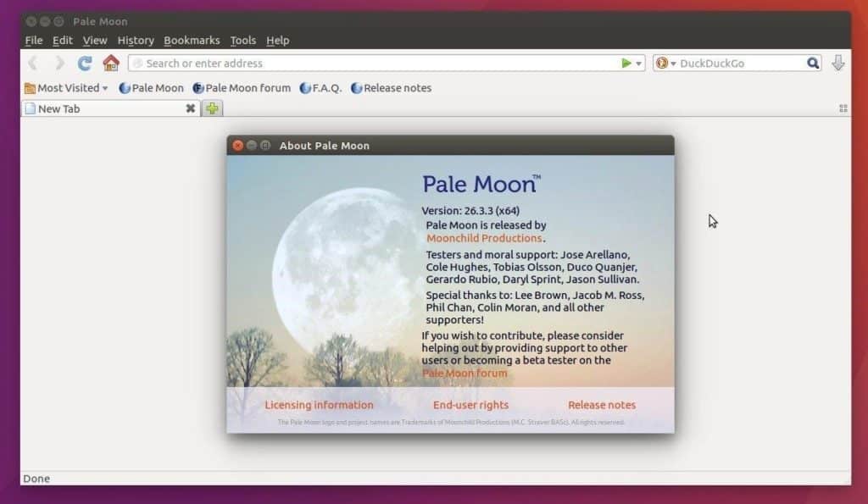Click the DuckDuckGo search engine icon
The height and width of the screenshot is (504, 868).
point(662,63)
